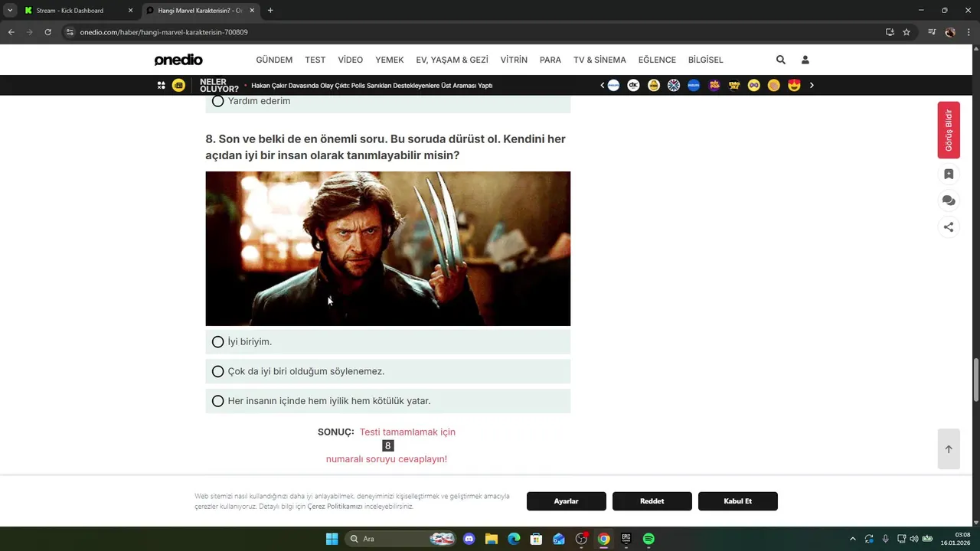Screen dimensions: 980x551
Task: Click the Wolverine question image
Action: [388, 249]
